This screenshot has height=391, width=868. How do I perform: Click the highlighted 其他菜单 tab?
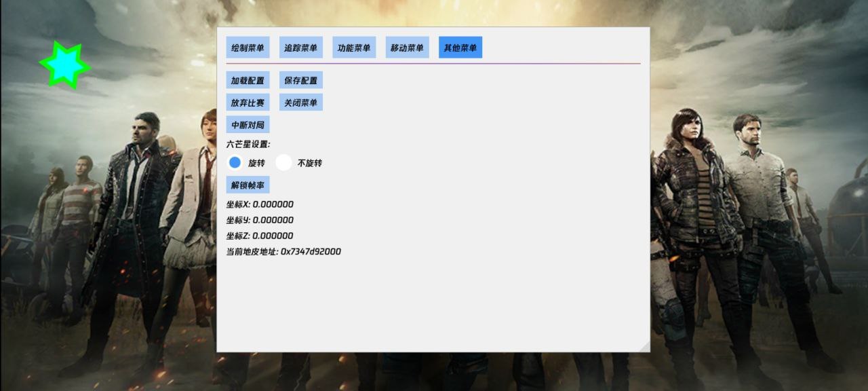(460, 48)
